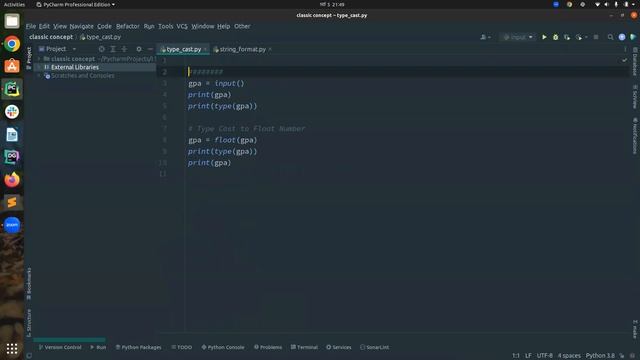The width and height of the screenshot is (640, 360).
Task: Run the current configuration with the green play icon
Action: click(544, 37)
